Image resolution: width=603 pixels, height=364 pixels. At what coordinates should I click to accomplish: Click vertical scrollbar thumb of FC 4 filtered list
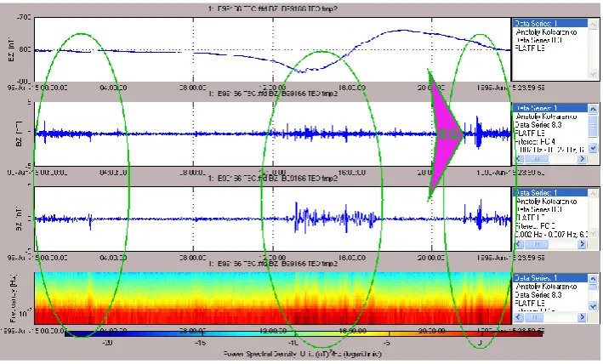tap(593, 127)
